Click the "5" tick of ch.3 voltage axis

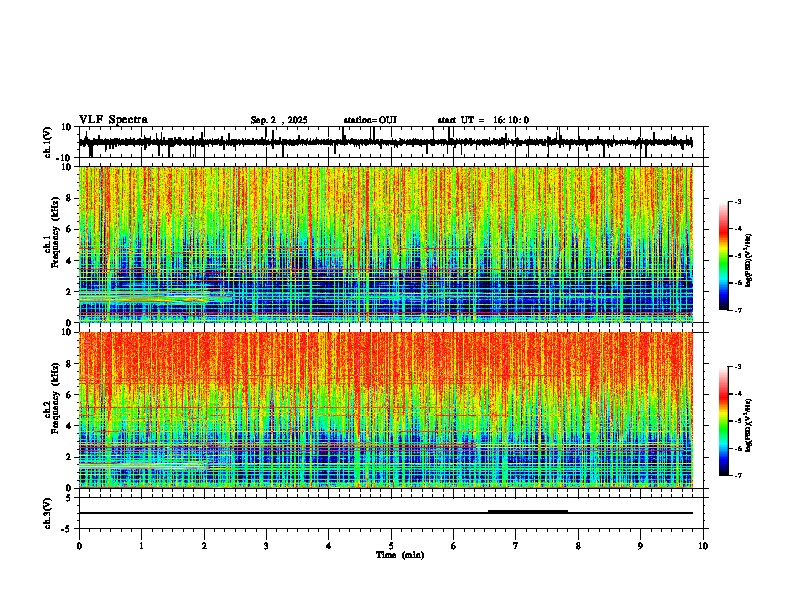tap(70, 498)
